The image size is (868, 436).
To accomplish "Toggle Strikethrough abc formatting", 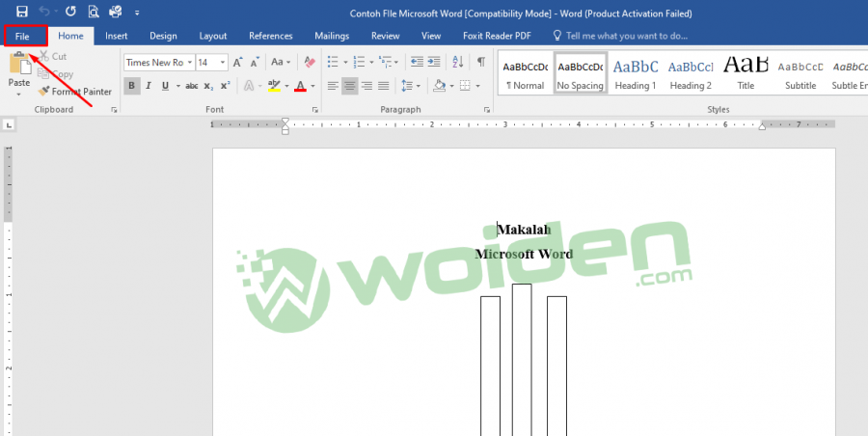I will (x=192, y=86).
